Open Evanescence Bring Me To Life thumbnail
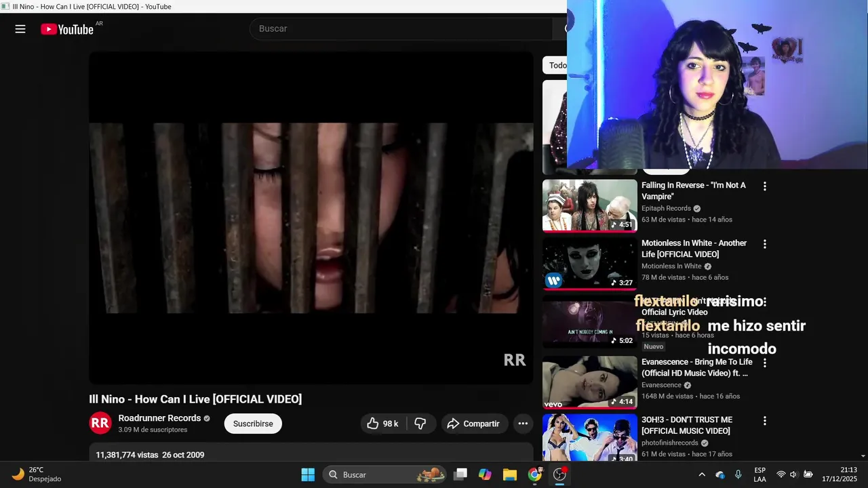The image size is (868, 488). (590, 382)
